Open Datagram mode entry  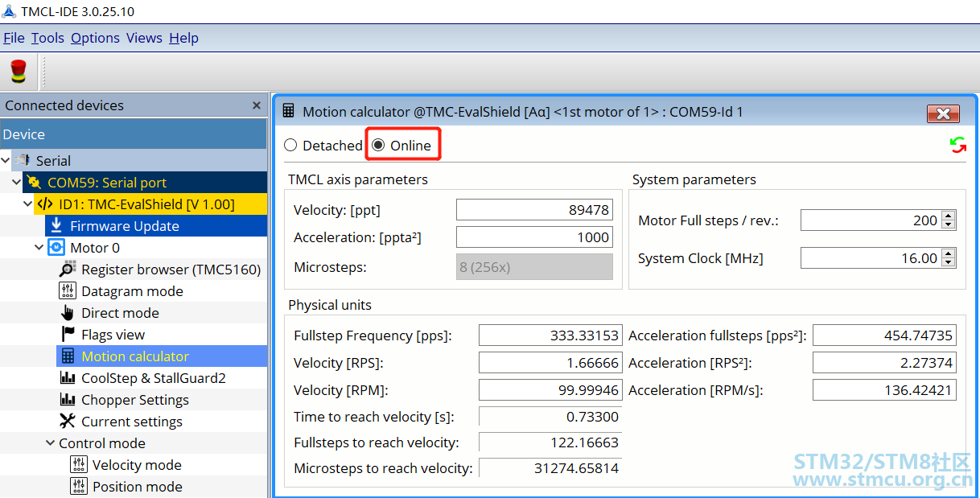(x=132, y=291)
